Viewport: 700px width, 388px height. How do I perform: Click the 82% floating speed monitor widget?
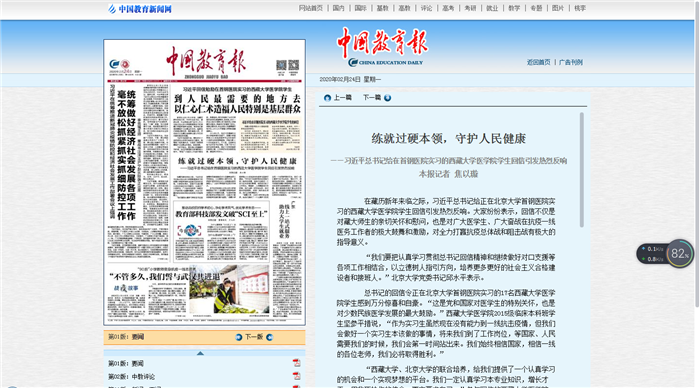tap(665, 254)
